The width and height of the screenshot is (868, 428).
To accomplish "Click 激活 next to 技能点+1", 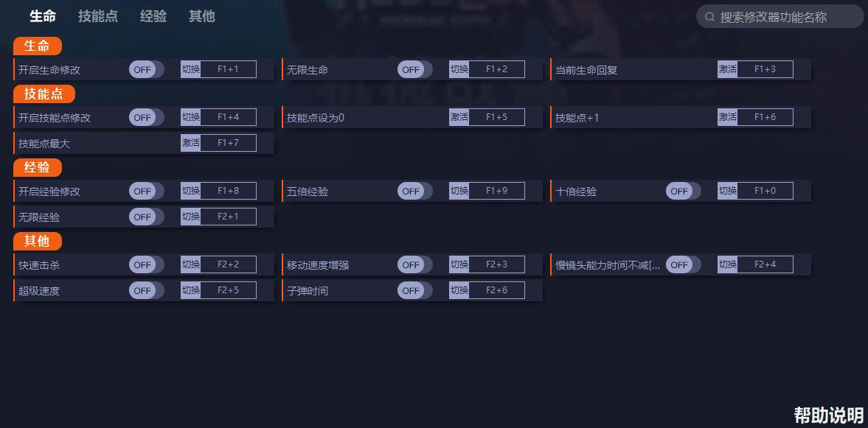I will [727, 116].
